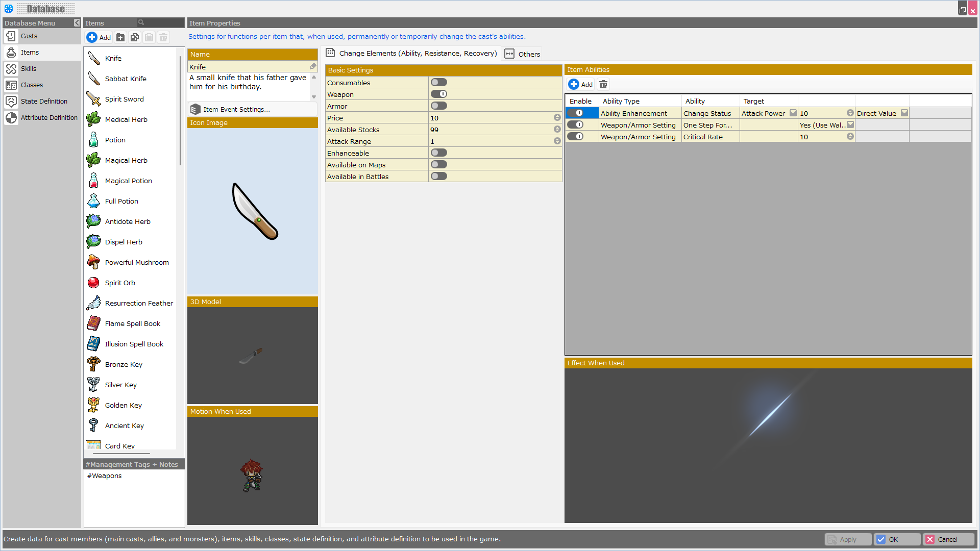This screenshot has height=551, width=980.
Task: Toggle Available in Battles setting
Action: [438, 176]
